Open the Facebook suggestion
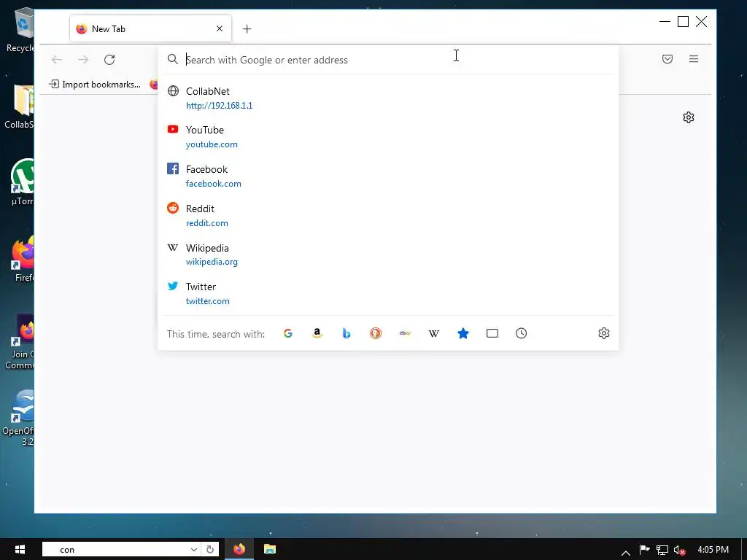747x560 pixels. tap(388, 176)
